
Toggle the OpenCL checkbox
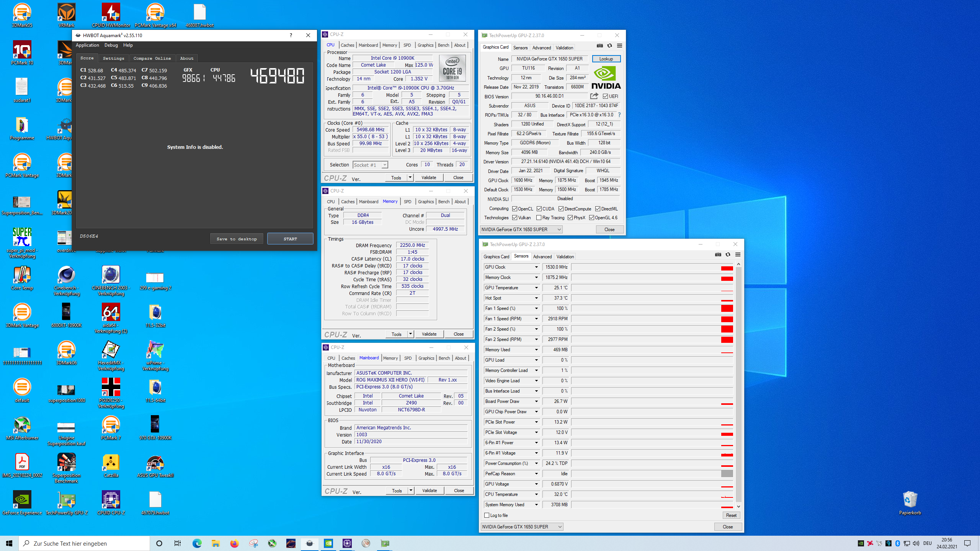pos(515,209)
